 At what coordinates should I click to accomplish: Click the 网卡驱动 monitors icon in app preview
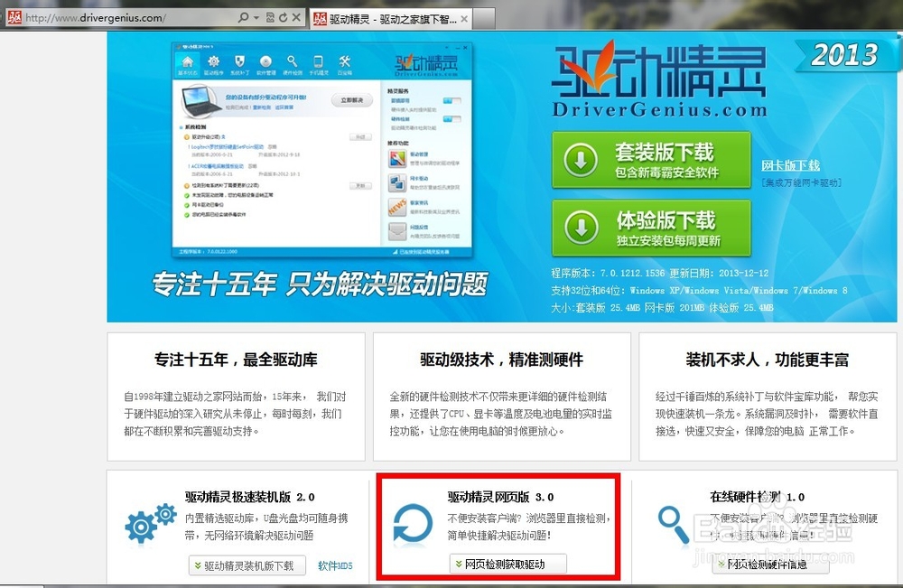[x=397, y=183]
